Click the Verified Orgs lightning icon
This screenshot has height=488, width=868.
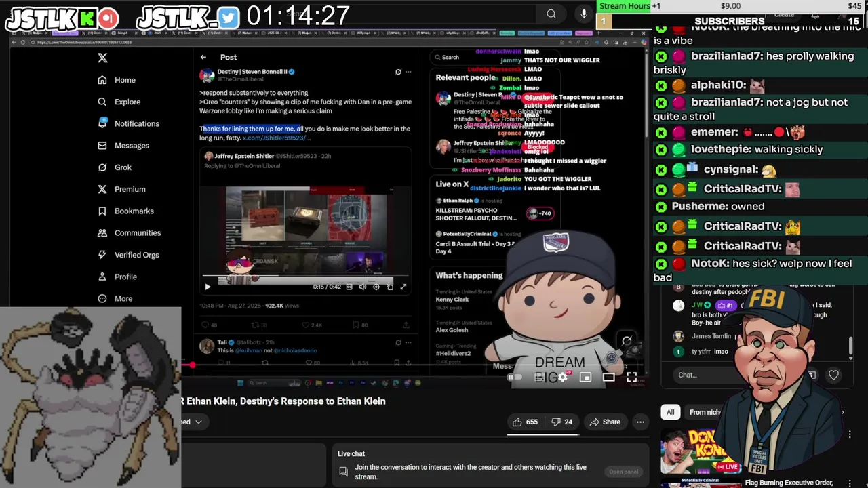click(x=102, y=255)
